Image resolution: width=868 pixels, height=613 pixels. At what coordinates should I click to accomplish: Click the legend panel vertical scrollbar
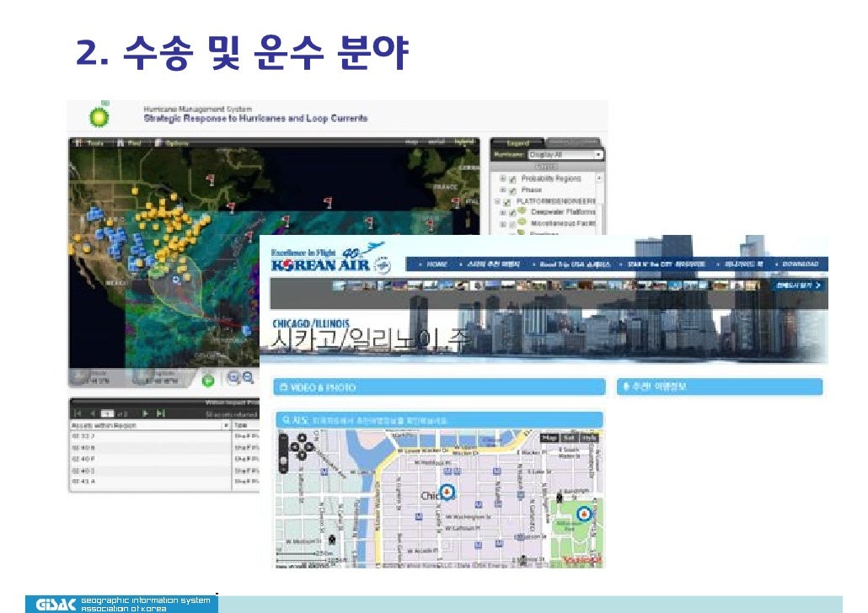(598, 203)
